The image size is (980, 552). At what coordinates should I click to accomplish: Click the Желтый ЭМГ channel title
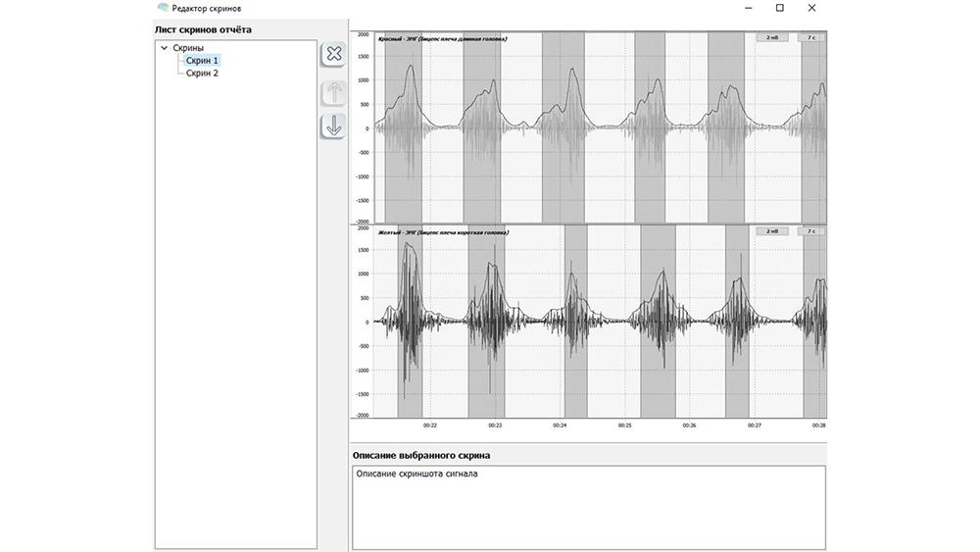click(443, 232)
